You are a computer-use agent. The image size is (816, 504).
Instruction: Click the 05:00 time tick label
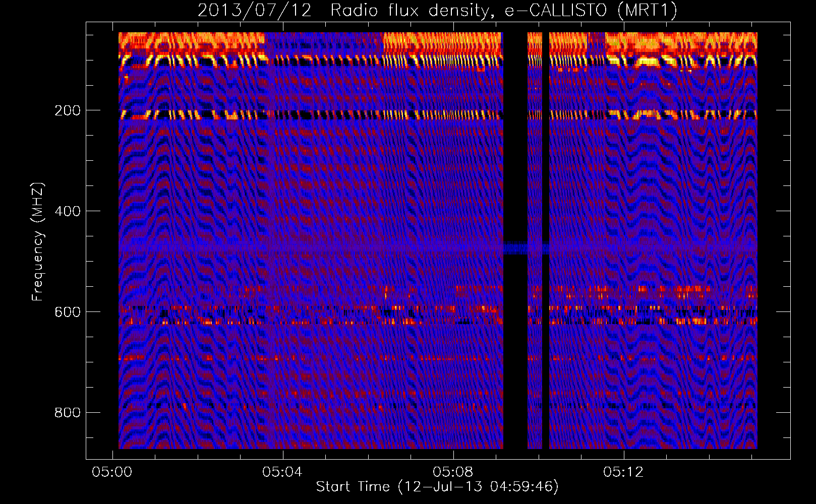(x=112, y=472)
